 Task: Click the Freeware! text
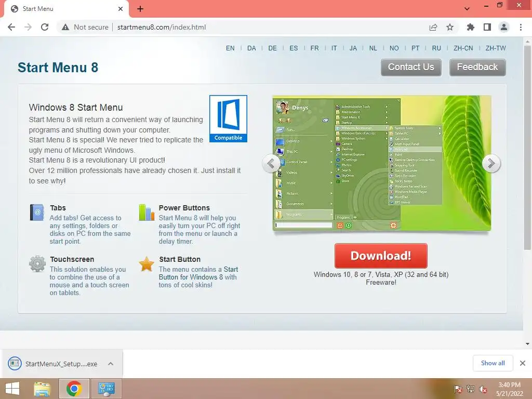(x=381, y=282)
